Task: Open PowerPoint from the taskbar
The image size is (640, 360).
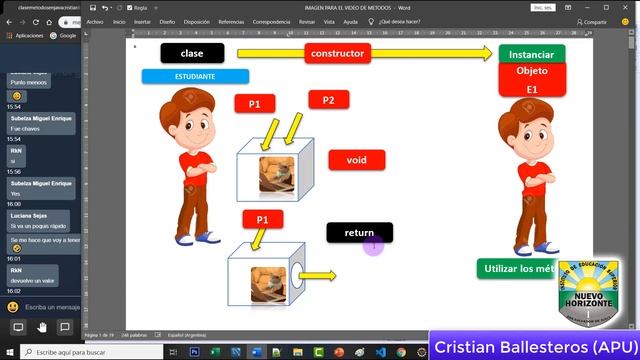Action: click(339, 352)
